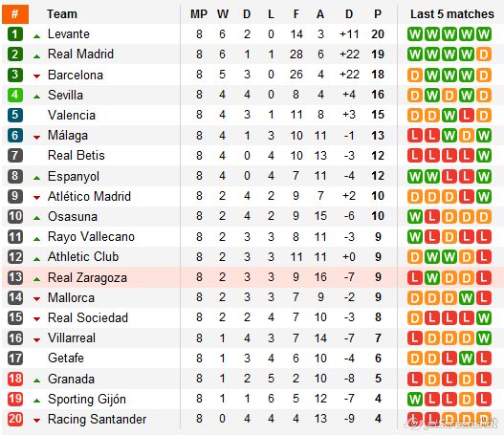Click the red down arrow beside Barcelona
The image size is (504, 435).
tap(37, 76)
